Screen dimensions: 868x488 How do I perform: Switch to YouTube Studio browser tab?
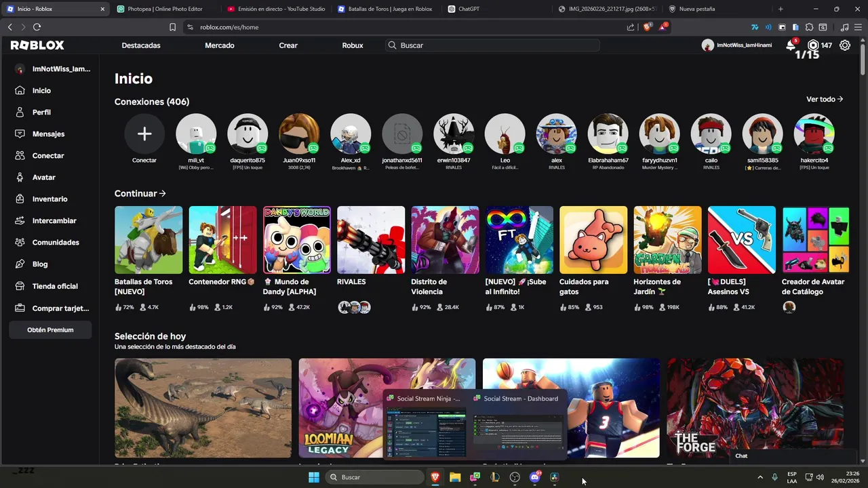[275, 9]
